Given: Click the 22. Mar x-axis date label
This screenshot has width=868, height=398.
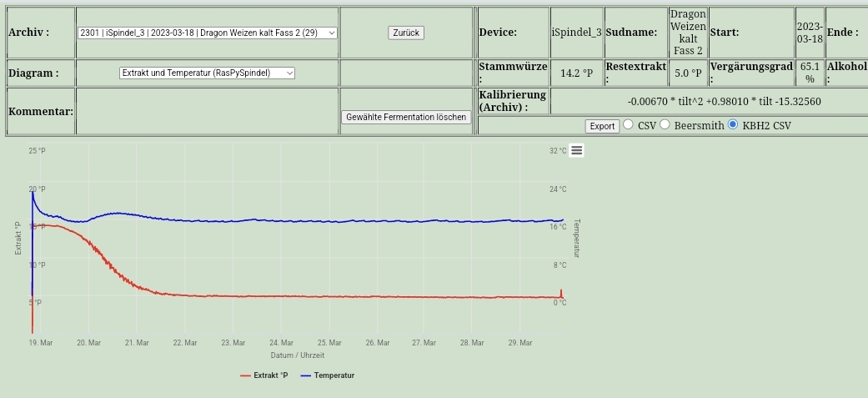Looking at the screenshot, I should (x=185, y=342).
